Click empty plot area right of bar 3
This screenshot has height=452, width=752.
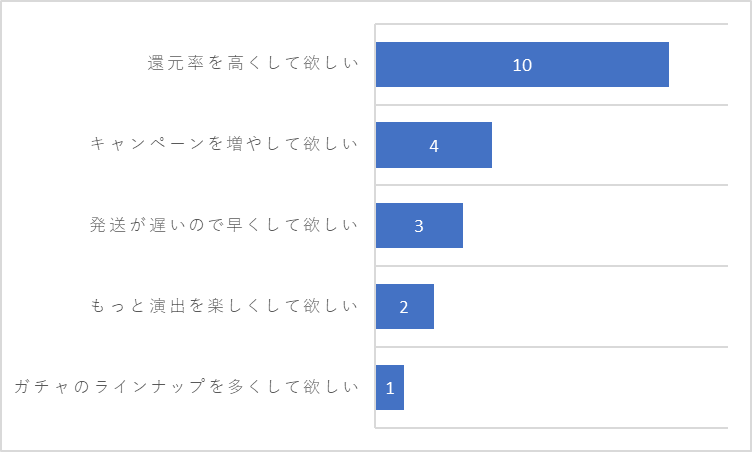point(595,226)
